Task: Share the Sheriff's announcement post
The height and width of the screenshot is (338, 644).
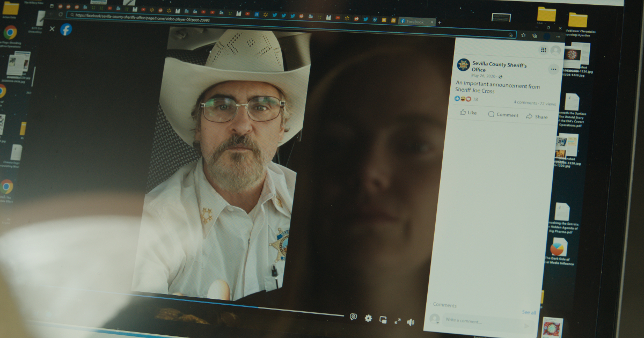Action: (537, 116)
